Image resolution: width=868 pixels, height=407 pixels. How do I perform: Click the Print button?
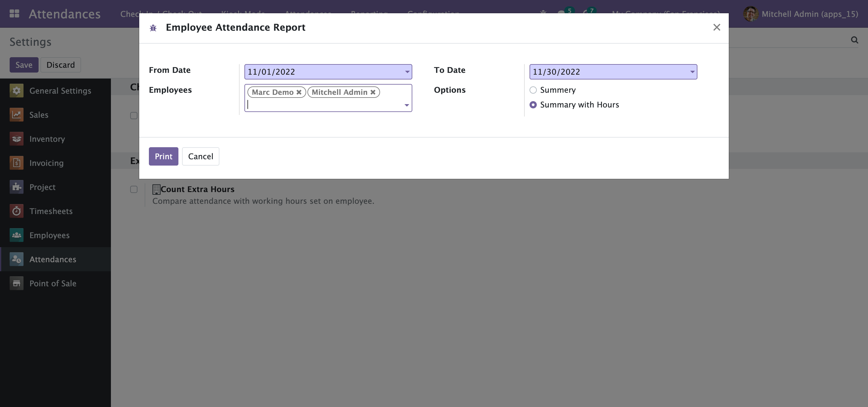coord(163,157)
